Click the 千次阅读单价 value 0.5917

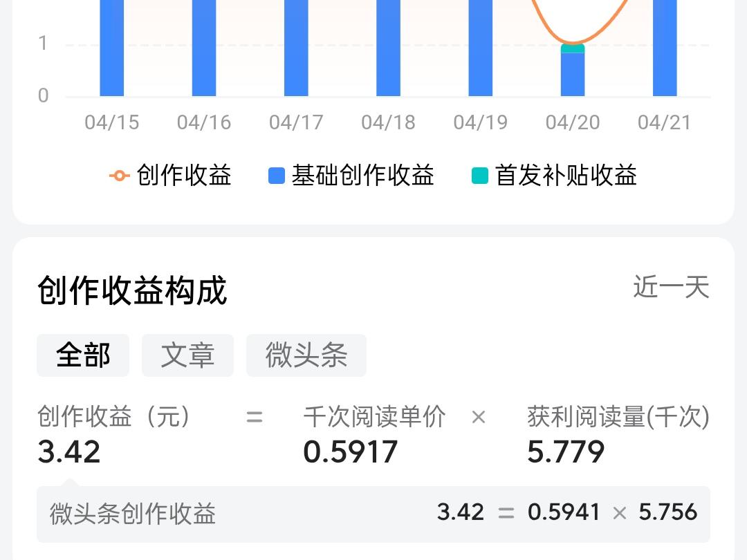click(x=350, y=451)
